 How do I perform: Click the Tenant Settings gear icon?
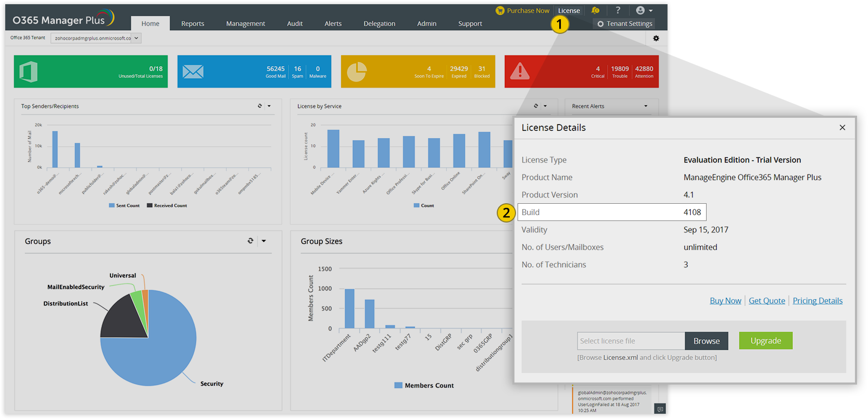pos(600,24)
